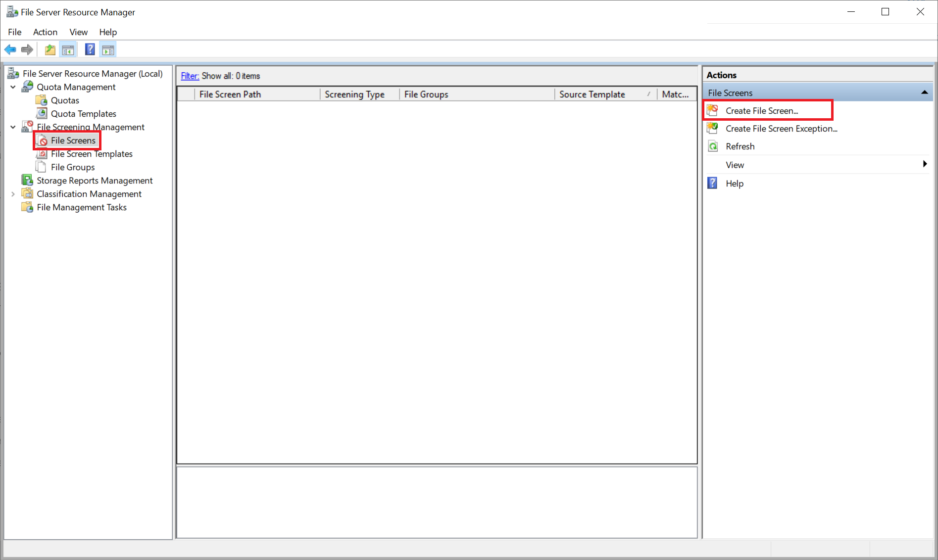
Task: Click the Classification Management icon
Action: (x=27, y=193)
